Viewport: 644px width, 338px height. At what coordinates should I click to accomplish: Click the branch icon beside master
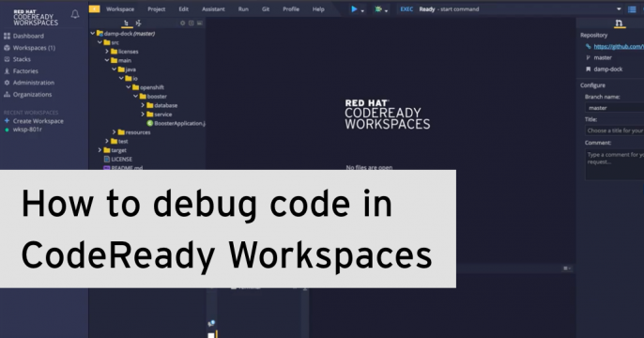pos(588,58)
